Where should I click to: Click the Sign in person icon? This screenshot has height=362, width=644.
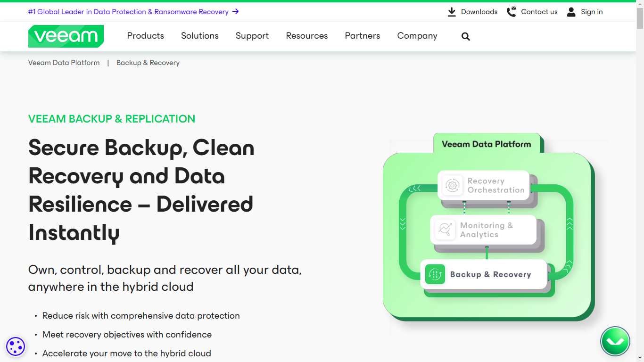tap(571, 12)
